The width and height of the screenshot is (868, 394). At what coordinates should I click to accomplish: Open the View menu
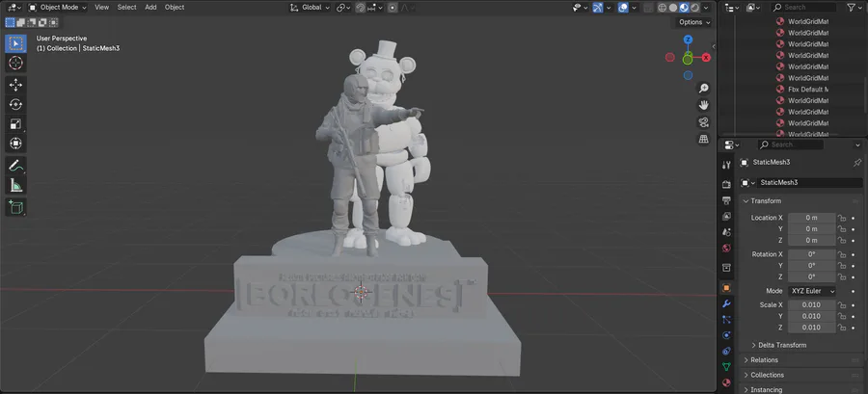(x=102, y=8)
